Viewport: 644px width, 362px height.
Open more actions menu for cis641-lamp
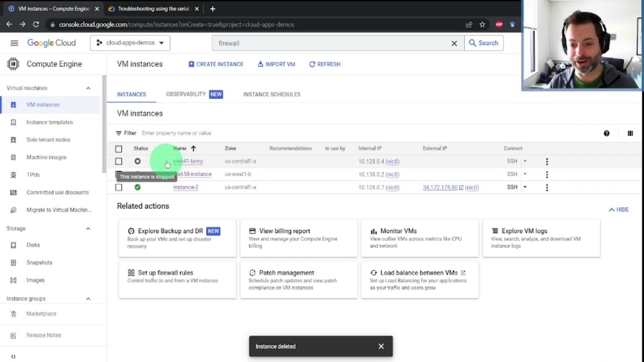click(x=547, y=161)
